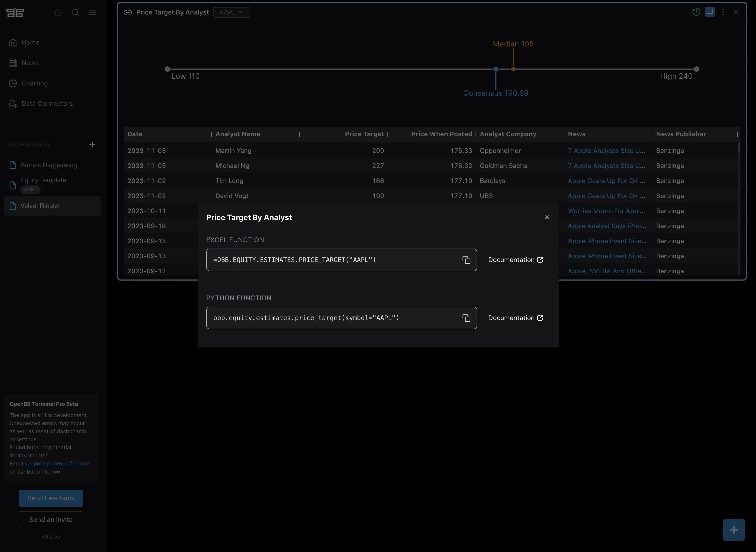Click the robot copilot icon
This screenshot has height=552, width=756.
pos(58,12)
